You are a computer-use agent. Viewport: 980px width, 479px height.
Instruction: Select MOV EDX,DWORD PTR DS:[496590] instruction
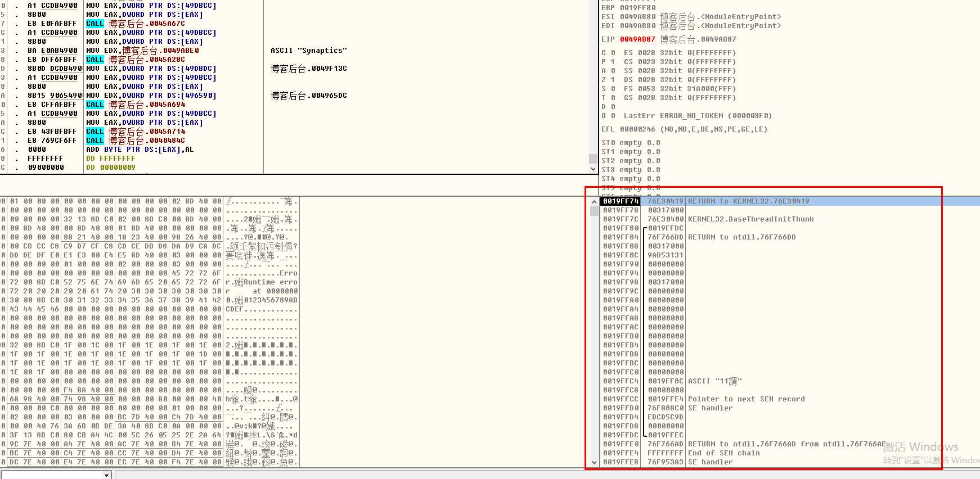tap(151, 96)
